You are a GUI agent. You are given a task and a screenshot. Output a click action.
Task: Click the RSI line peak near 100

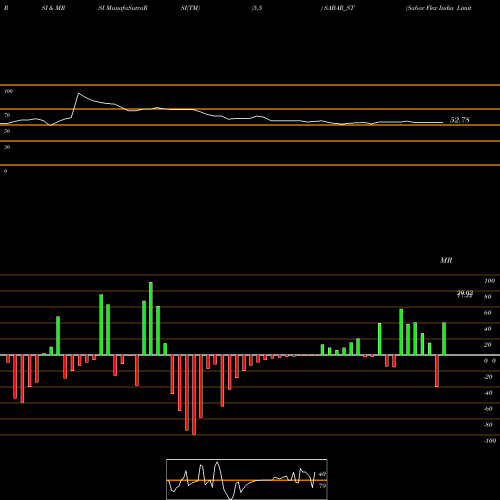tap(79, 94)
